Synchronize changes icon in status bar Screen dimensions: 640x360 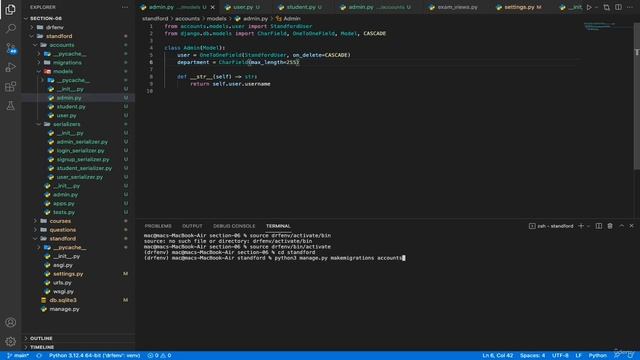[x=39, y=356]
